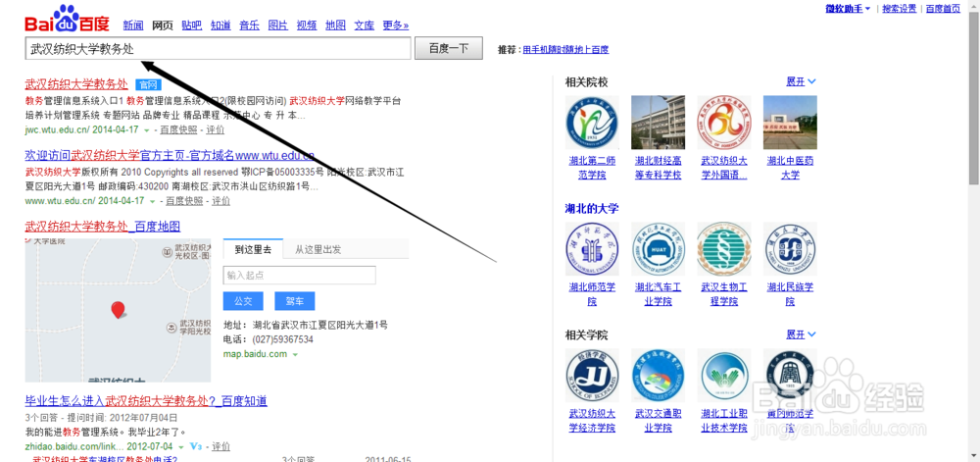Switch to 视频 search category
The width and height of the screenshot is (980, 462).
coord(307,26)
